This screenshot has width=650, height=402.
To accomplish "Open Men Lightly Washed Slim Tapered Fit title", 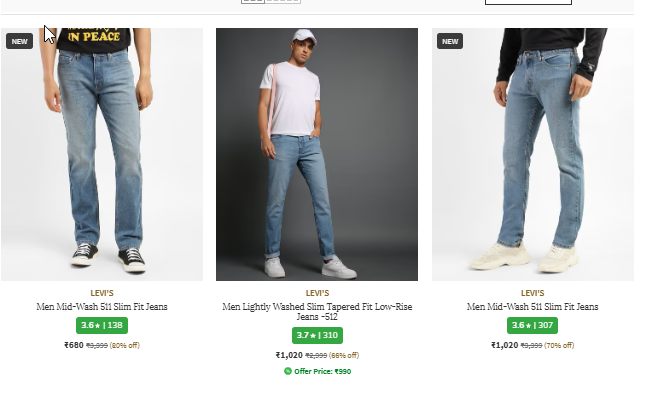I will [317, 312].
